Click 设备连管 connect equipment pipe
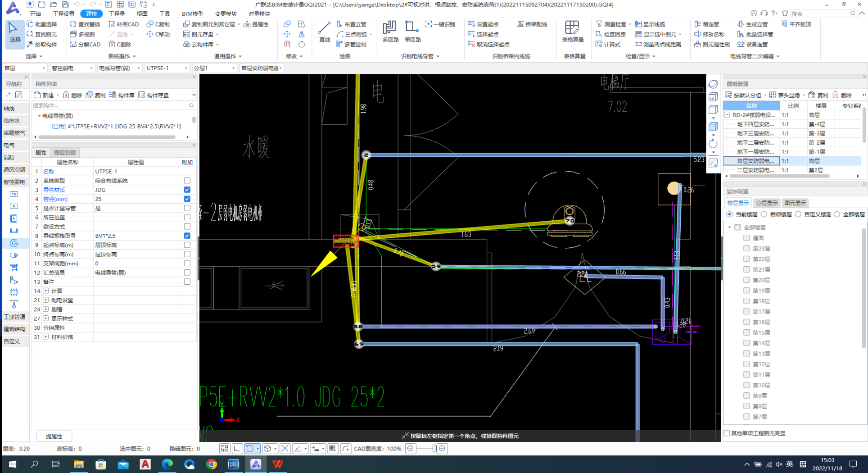This screenshot has height=473, width=868. click(753, 44)
